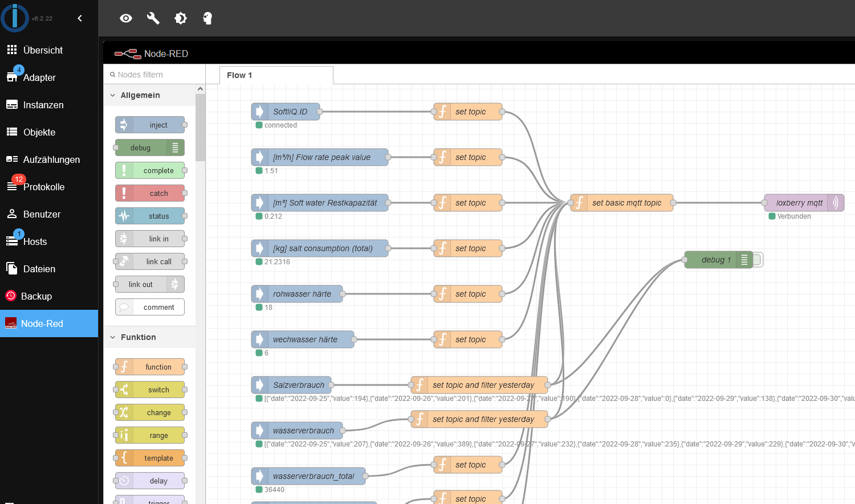Select the switch node in palette

[x=150, y=390]
